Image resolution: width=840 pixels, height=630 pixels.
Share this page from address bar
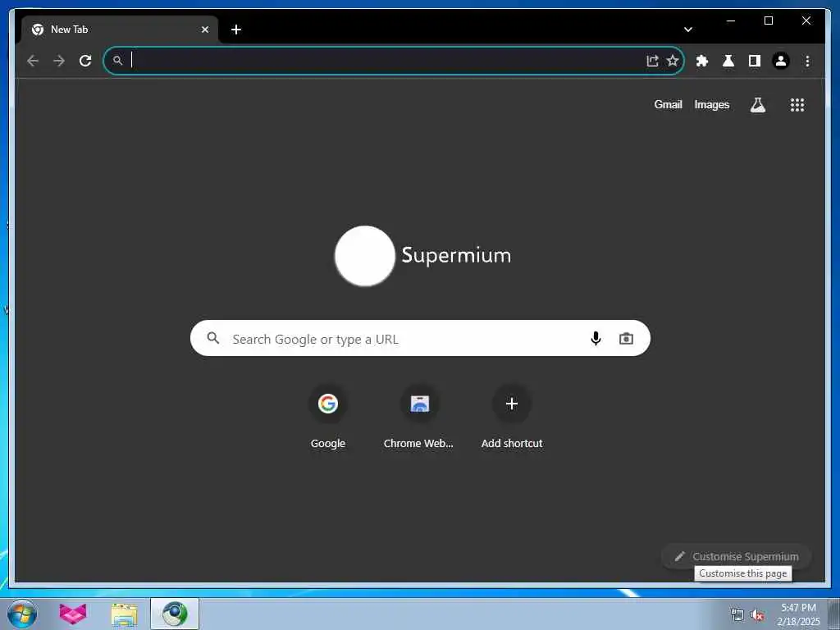[652, 61]
